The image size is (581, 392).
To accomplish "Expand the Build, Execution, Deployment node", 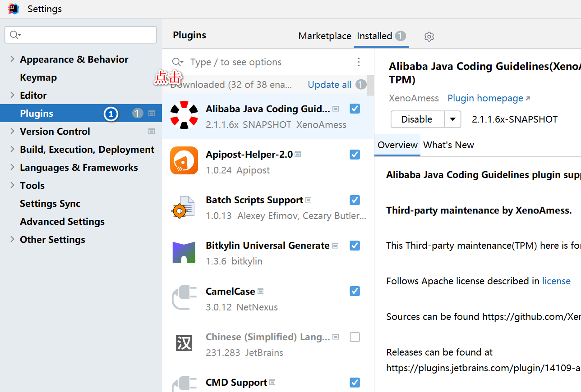I will coord(12,149).
